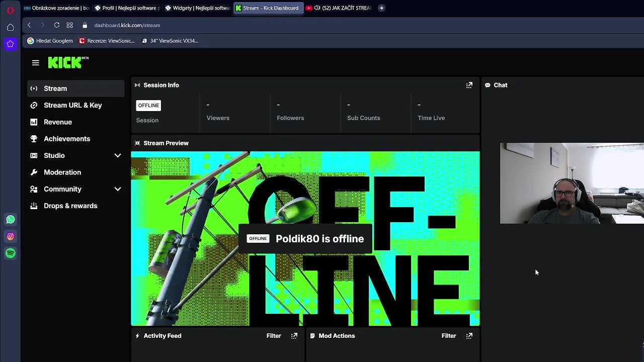Open Instagram in Opera sidebar
Viewport: 644px width, 362px height.
click(11, 236)
